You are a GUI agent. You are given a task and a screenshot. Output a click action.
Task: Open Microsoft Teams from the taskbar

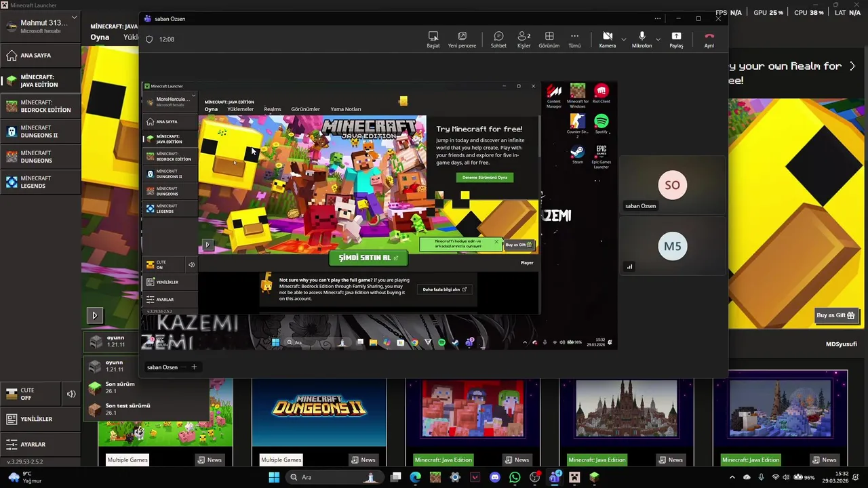pos(555,477)
